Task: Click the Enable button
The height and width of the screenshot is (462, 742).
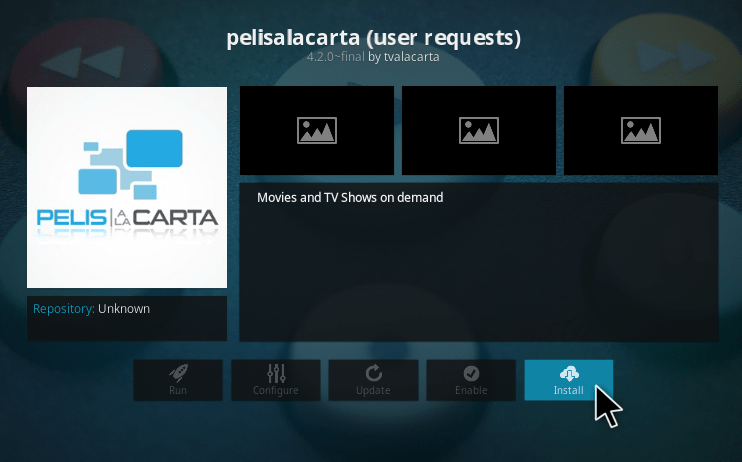Action: coord(471,380)
